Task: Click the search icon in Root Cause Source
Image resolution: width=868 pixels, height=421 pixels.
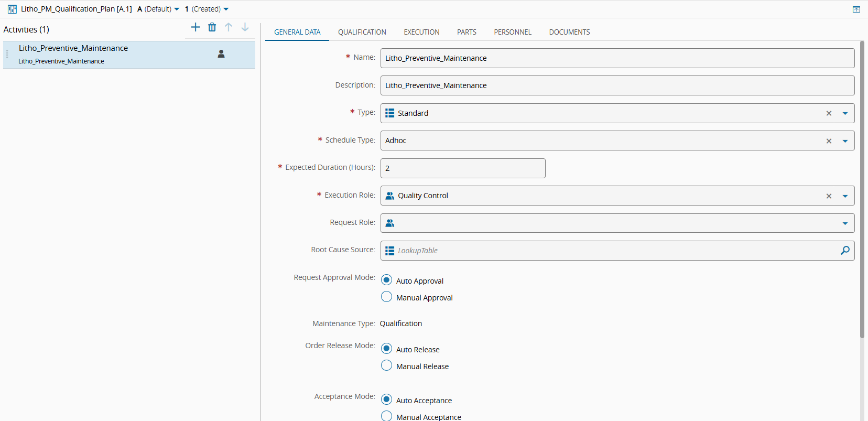Action: [x=845, y=251]
